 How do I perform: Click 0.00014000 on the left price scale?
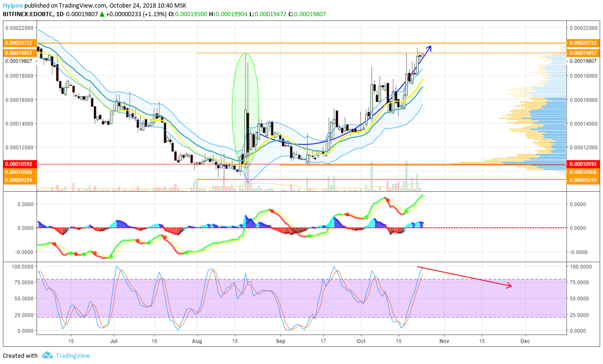[x=19, y=123]
